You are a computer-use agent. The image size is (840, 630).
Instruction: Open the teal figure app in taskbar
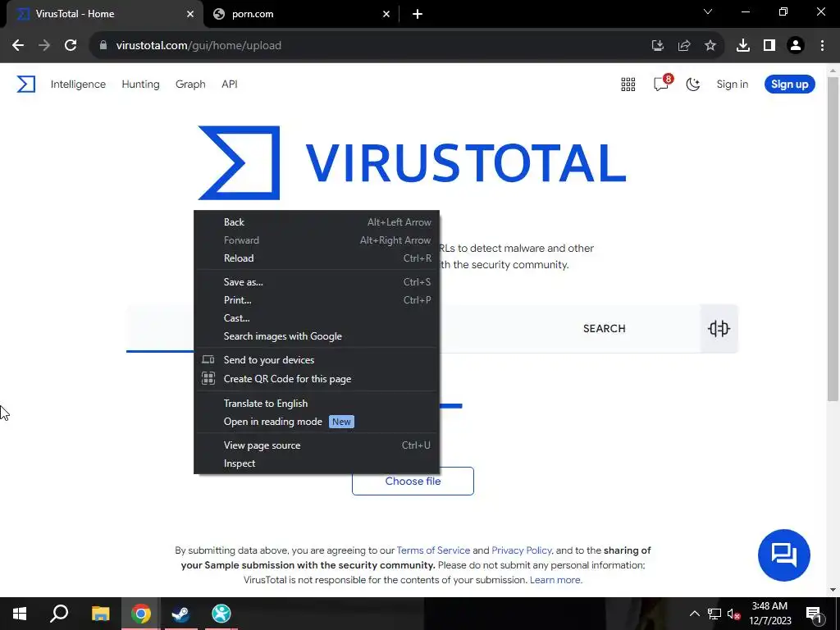[x=221, y=614]
